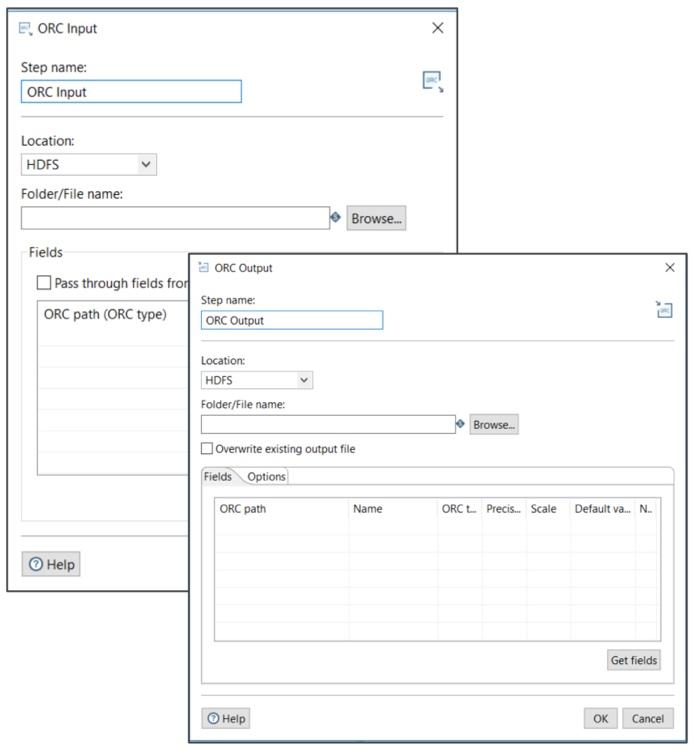Click the ORC path column header in ORC Output
Image resolution: width=693 pixels, height=749 pixels.
click(282, 509)
